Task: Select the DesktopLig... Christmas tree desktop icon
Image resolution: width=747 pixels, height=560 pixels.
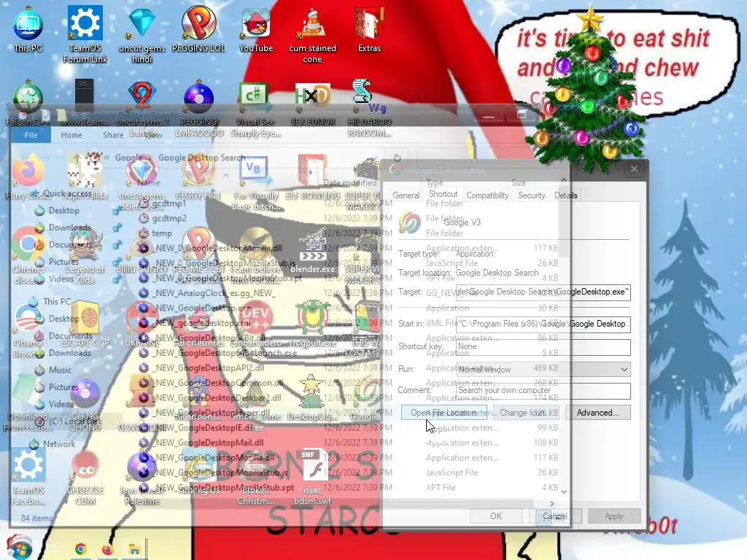Action: [312, 398]
